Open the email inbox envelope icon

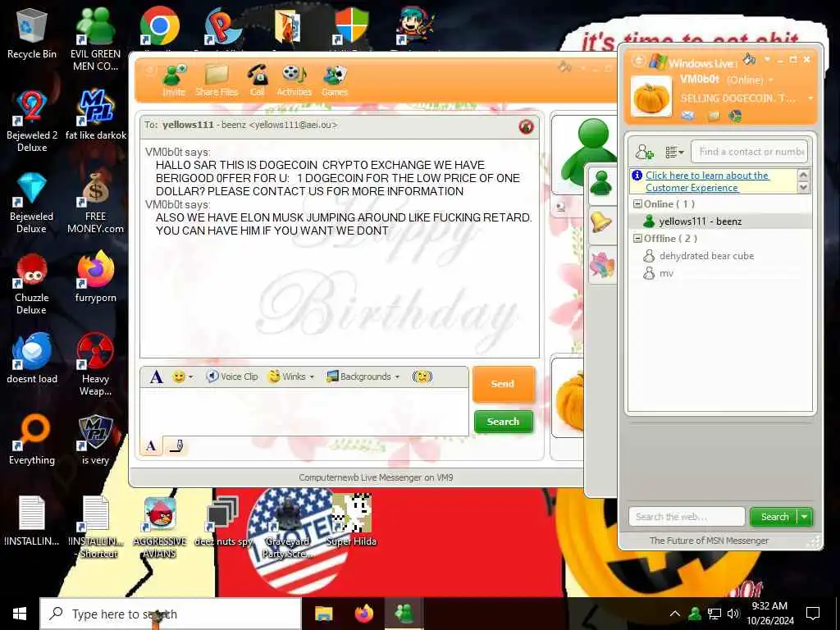(688, 115)
